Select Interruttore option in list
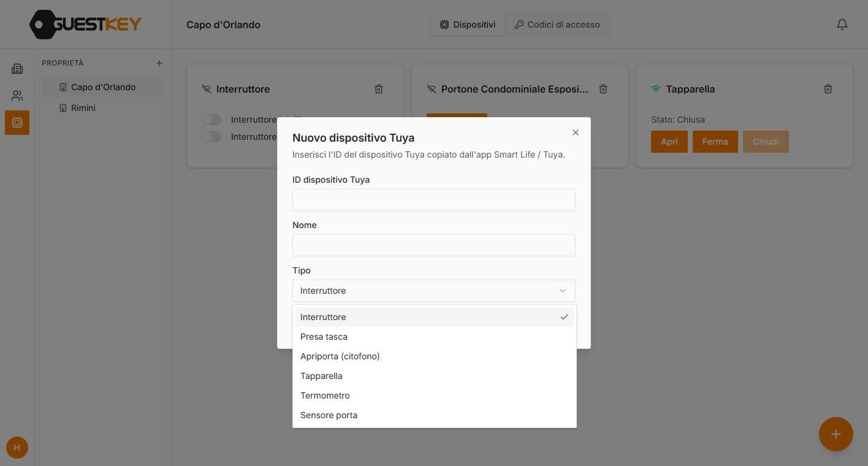The image size is (868, 466). coord(435,317)
